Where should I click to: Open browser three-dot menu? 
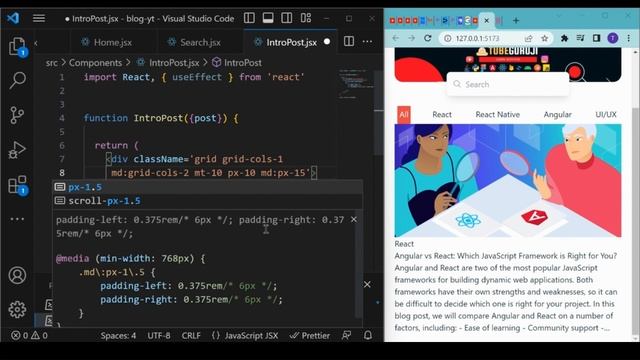[x=629, y=38]
